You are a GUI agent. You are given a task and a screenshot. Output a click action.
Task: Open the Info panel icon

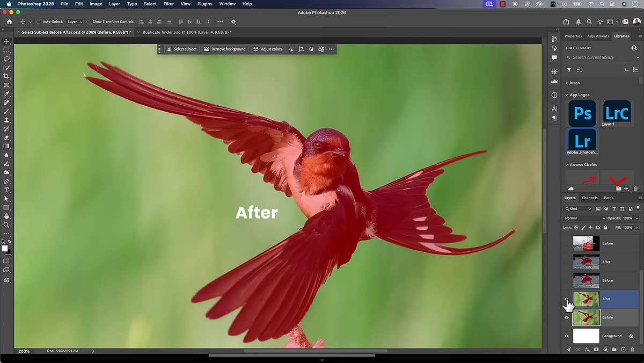tap(554, 95)
